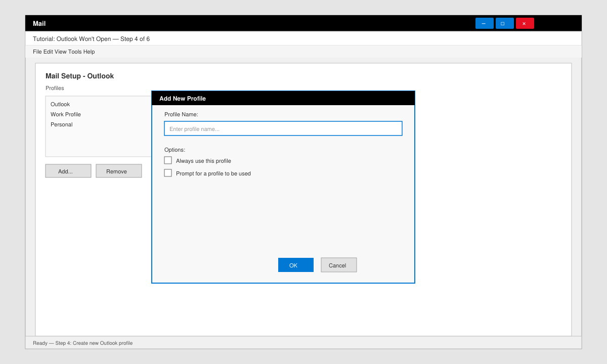Maximize the Mail window

point(504,23)
